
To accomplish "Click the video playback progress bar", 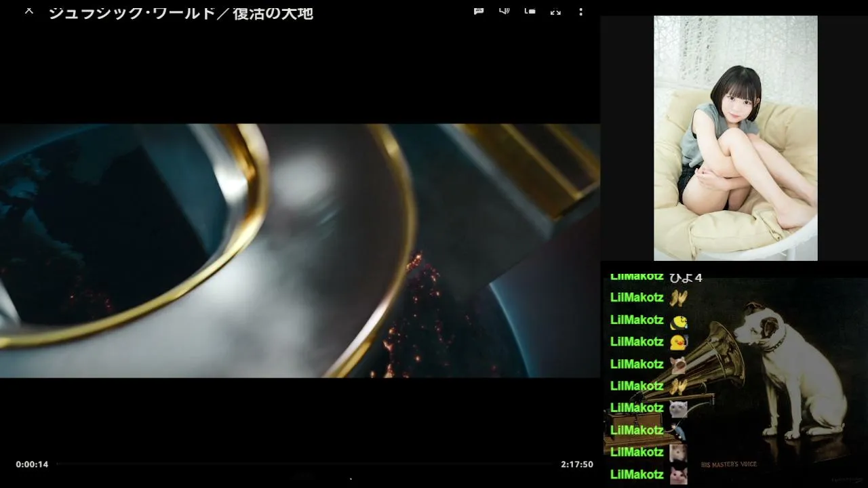I will 304,464.
